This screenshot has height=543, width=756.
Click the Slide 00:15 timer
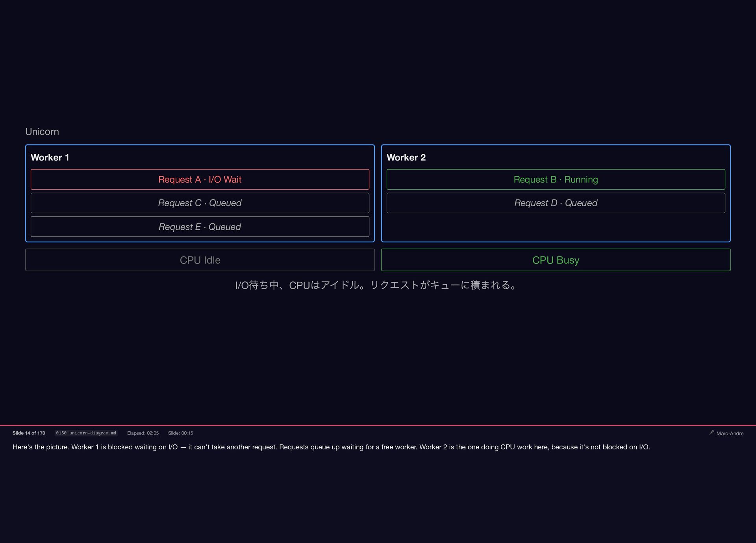180,433
